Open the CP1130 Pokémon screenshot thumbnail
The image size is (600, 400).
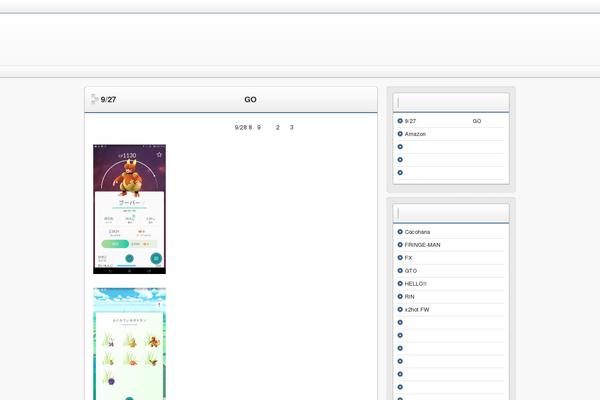129,209
